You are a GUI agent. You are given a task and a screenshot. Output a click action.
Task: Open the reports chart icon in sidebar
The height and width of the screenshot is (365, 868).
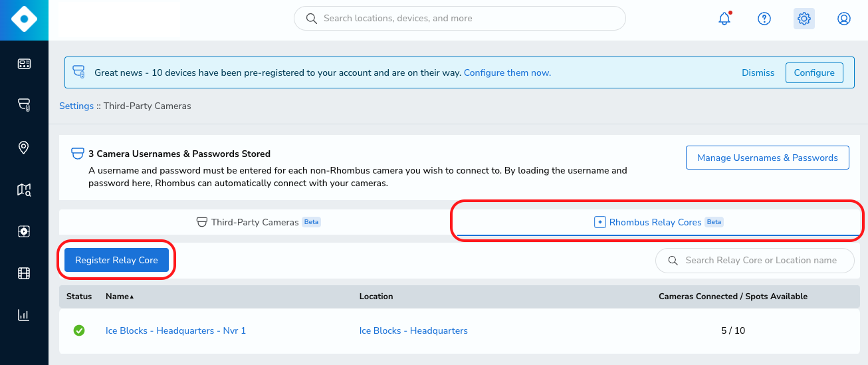(24, 315)
